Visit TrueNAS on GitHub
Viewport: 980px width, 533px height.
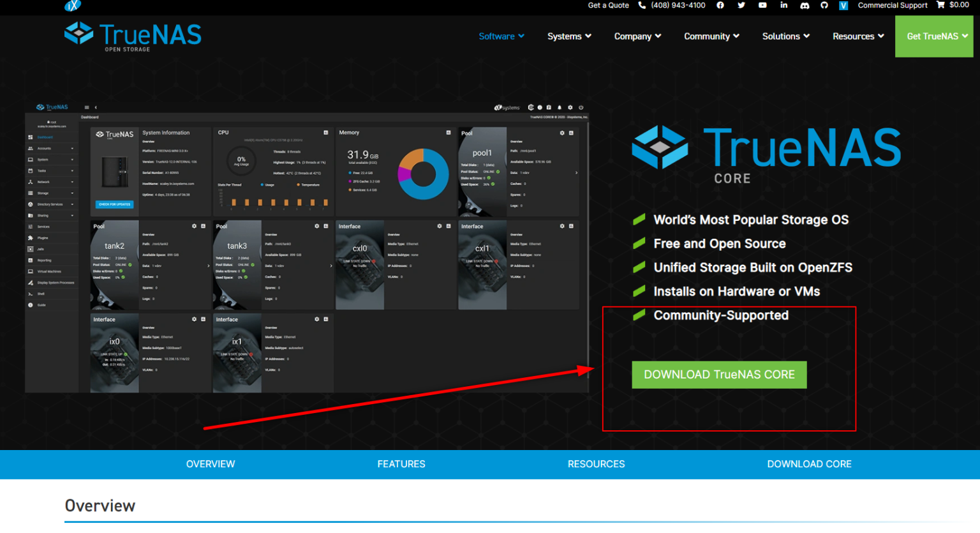(824, 5)
